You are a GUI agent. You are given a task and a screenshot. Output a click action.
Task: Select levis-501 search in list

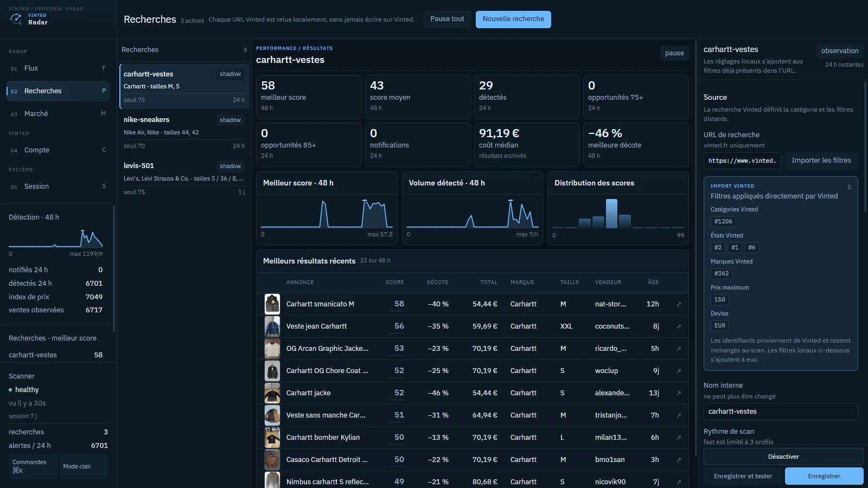[184, 178]
